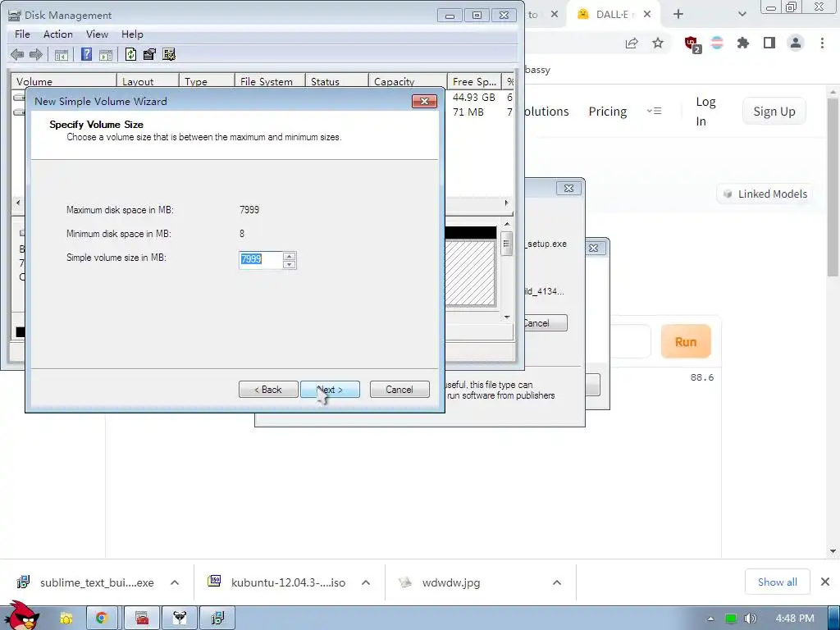Image resolution: width=840 pixels, height=630 pixels.
Task: Open Chrome's three-dot menu
Action: click(822, 43)
